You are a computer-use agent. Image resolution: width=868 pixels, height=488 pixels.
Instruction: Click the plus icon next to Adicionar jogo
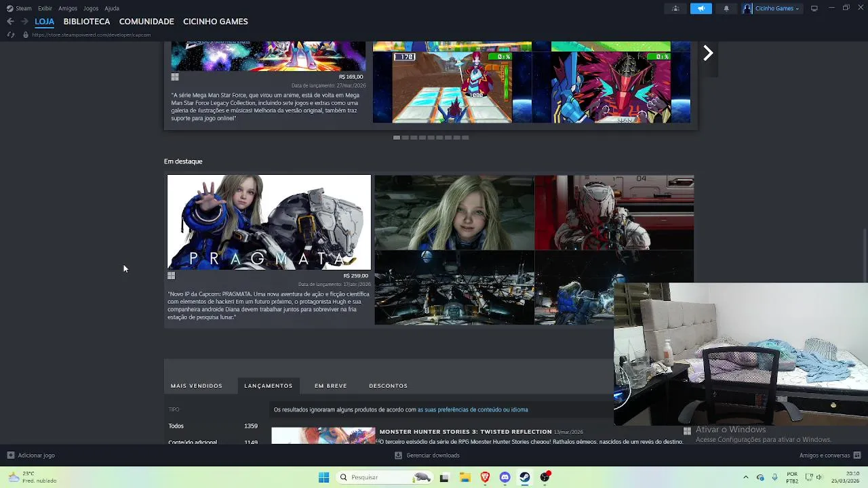coord(10,455)
